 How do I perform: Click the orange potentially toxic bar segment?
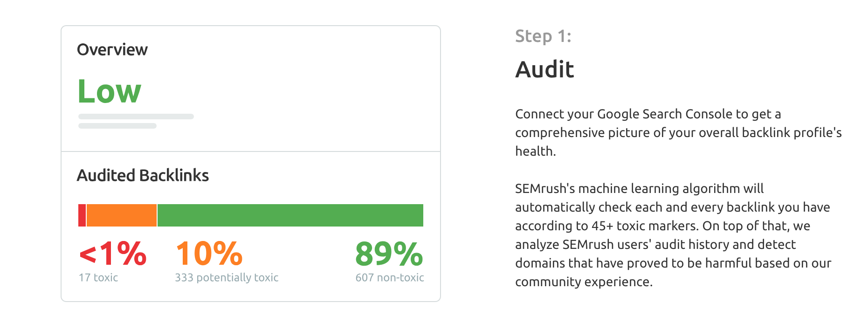click(x=122, y=215)
